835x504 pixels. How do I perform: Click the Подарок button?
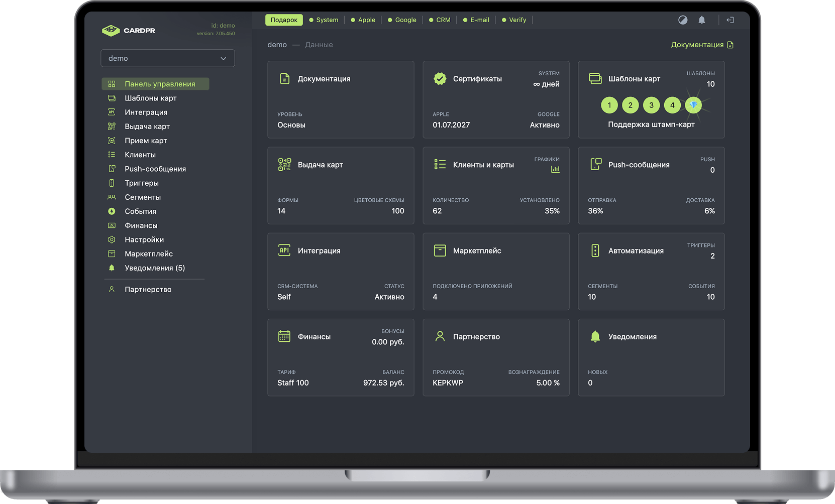[284, 20]
